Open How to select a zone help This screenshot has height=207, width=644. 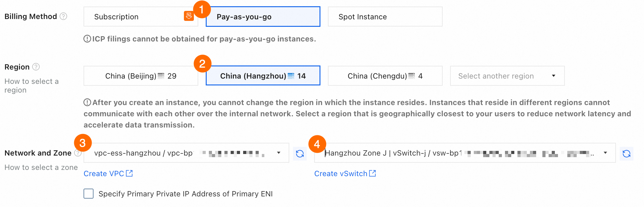click(41, 167)
